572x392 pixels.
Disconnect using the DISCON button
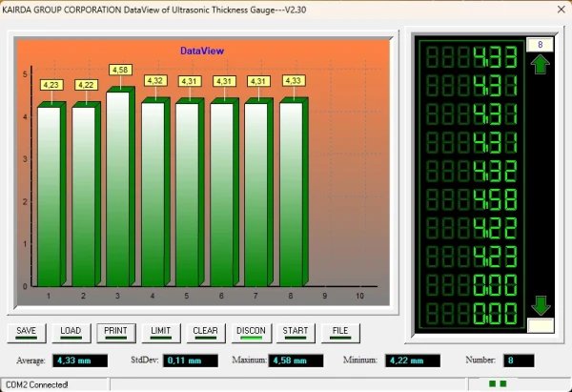click(252, 333)
